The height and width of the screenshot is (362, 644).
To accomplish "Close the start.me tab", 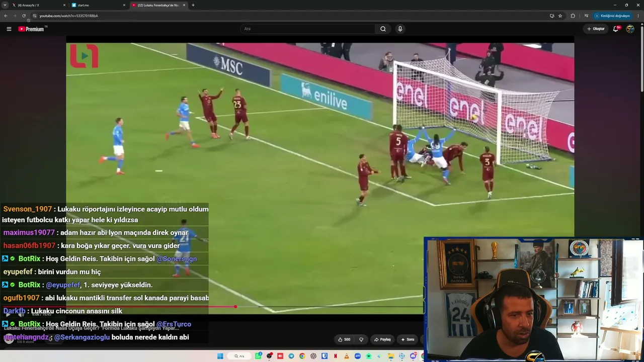I will (124, 5).
